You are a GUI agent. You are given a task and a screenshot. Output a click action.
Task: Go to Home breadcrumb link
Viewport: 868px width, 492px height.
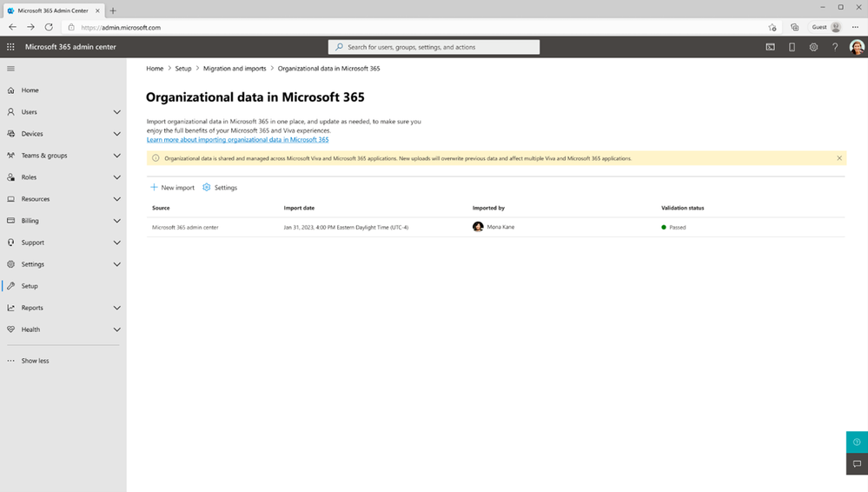tap(155, 69)
